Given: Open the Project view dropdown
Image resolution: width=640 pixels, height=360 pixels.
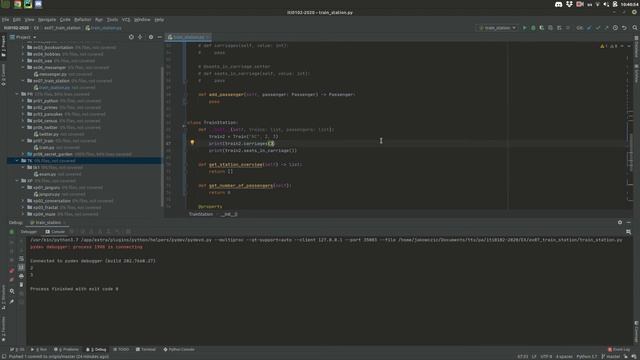Looking at the screenshot, I should (x=23, y=37).
